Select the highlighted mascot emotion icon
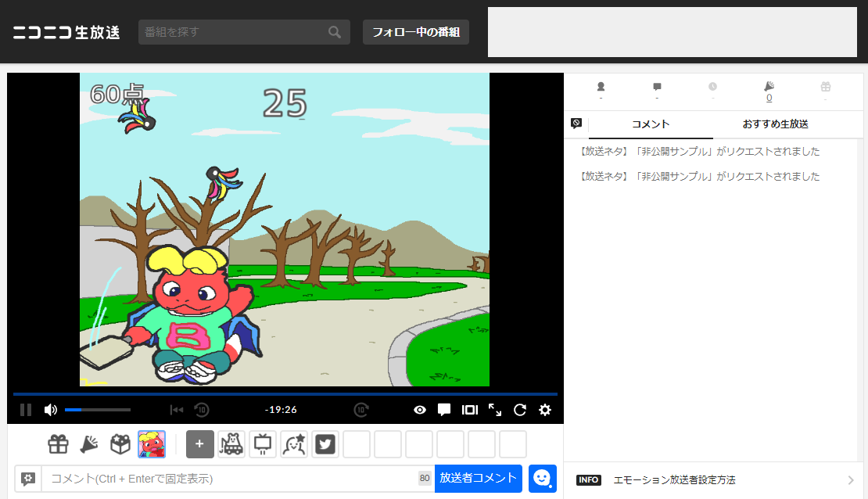This screenshot has width=868, height=499. coord(153,444)
